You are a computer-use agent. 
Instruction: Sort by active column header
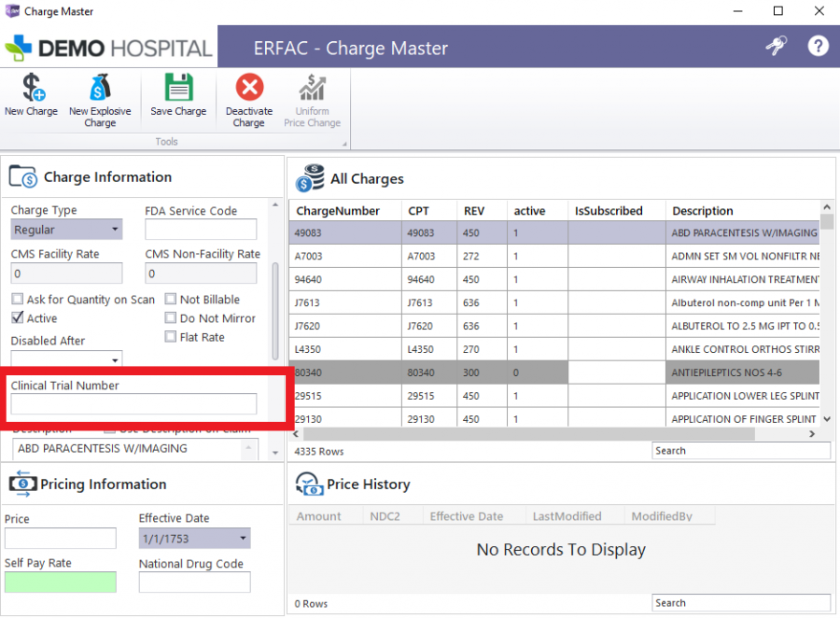click(538, 211)
